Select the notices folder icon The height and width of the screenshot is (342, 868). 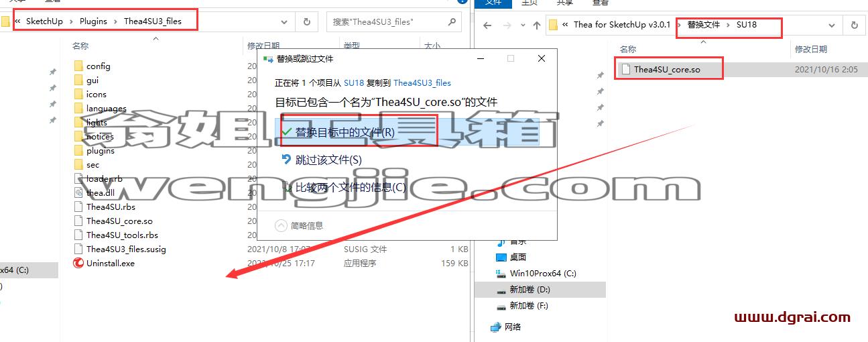78,136
